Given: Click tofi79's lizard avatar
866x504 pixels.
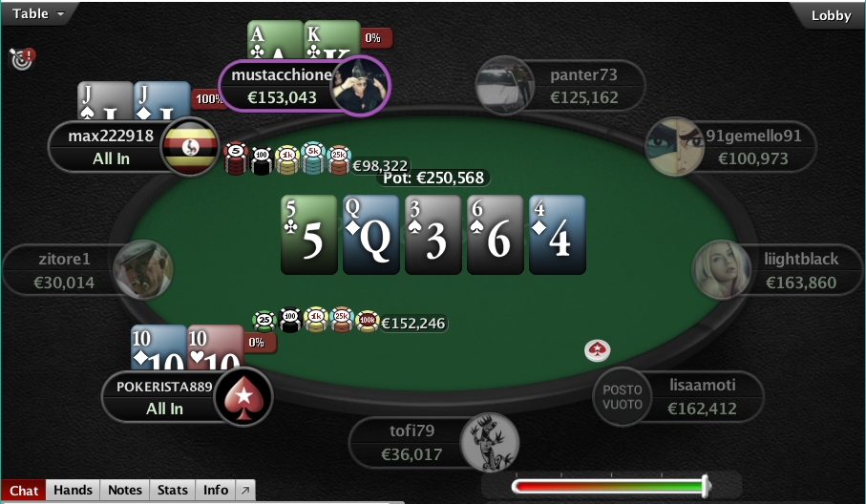Looking at the screenshot, I should coord(490,443).
